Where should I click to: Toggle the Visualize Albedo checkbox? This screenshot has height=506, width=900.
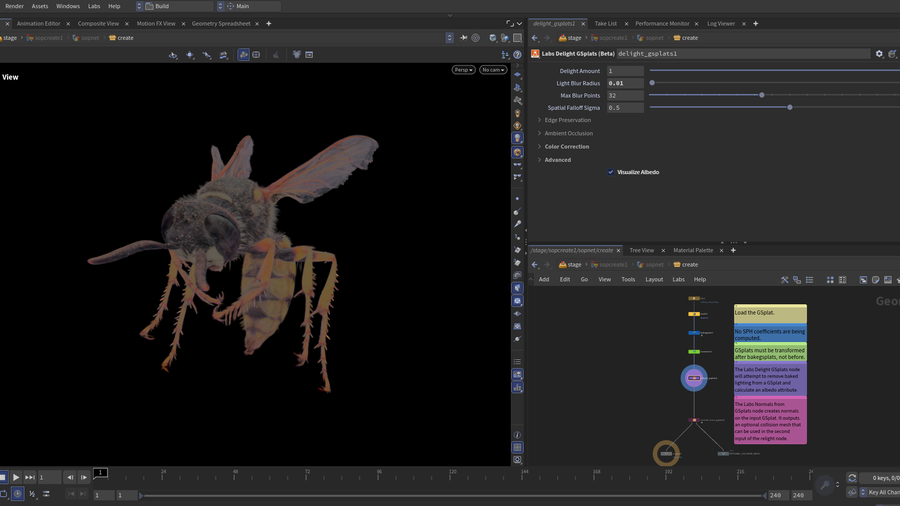611,172
